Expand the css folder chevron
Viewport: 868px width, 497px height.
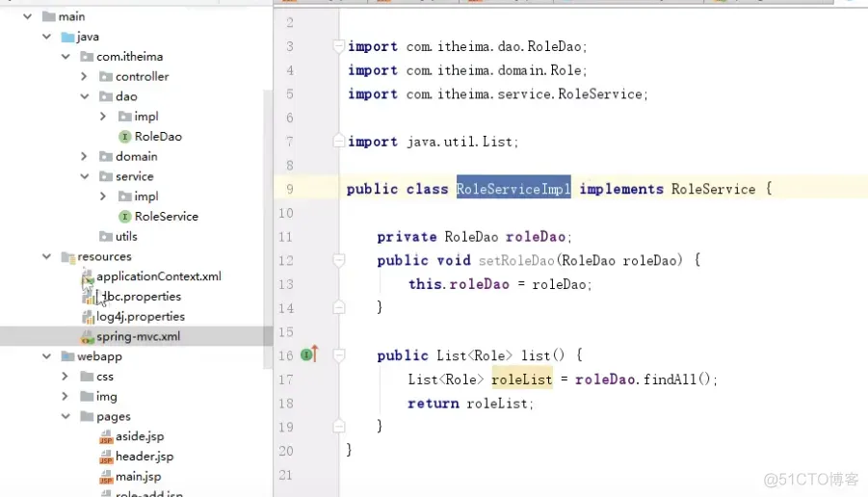pos(65,377)
